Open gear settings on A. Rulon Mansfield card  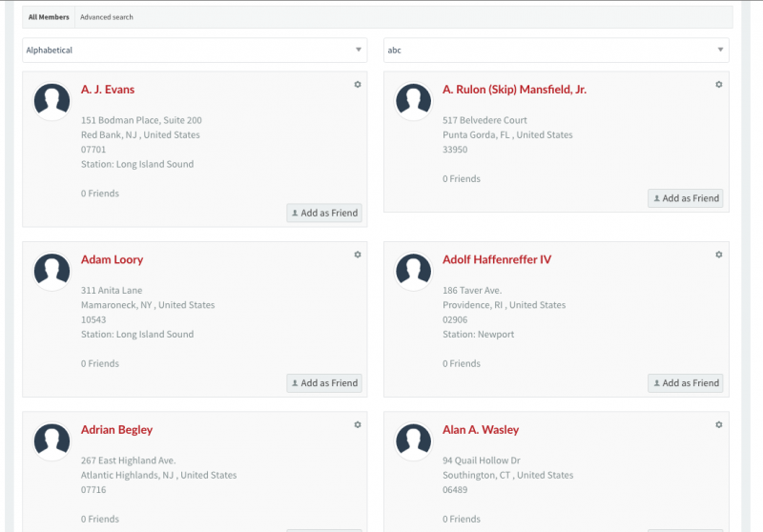pyautogui.click(x=719, y=85)
